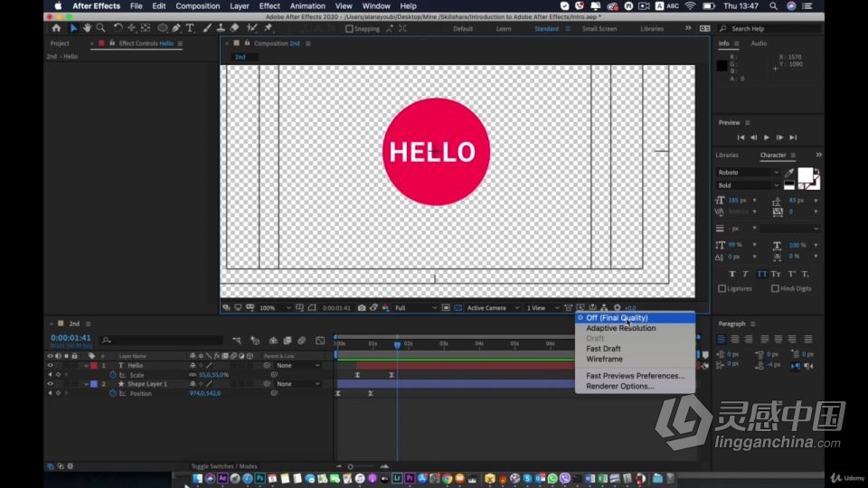Click Toggle Switches / Modes

pyautogui.click(x=223, y=466)
